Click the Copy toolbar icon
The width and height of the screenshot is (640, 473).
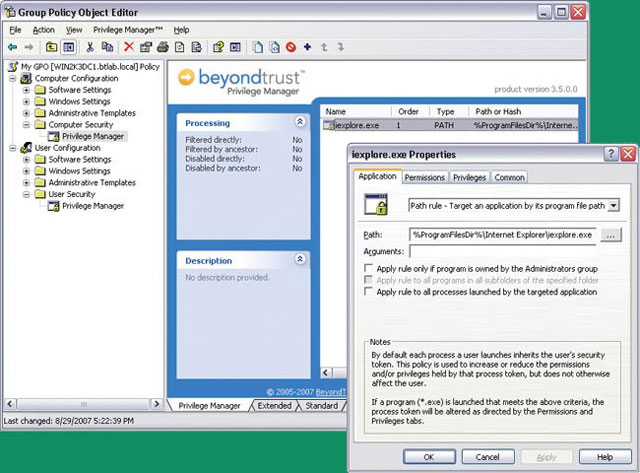pos(107,47)
